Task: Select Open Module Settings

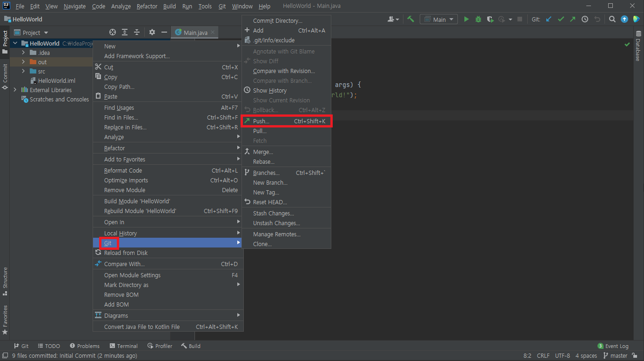Action: [x=168, y=275]
